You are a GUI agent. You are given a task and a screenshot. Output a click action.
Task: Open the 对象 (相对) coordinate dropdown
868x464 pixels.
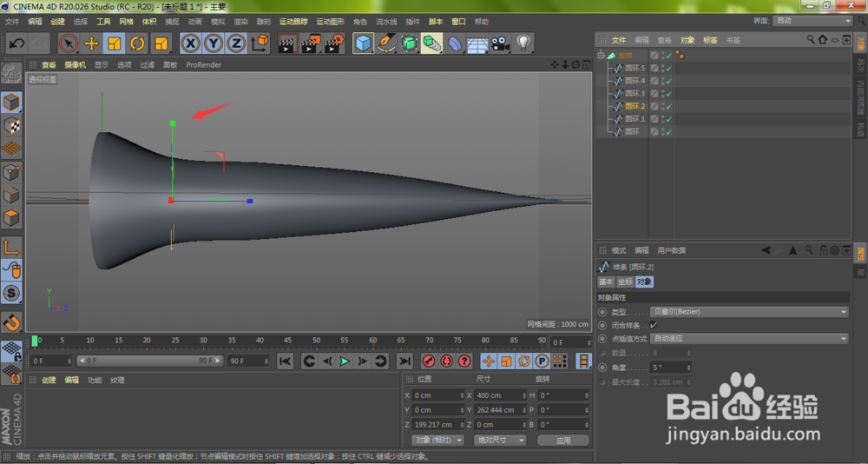click(x=437, y=441)
